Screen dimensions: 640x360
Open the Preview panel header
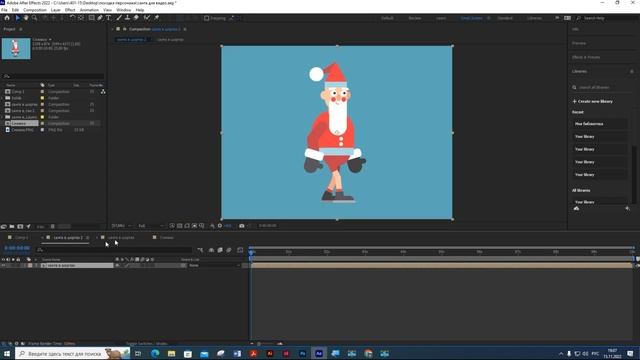click(x=579, y=43)
